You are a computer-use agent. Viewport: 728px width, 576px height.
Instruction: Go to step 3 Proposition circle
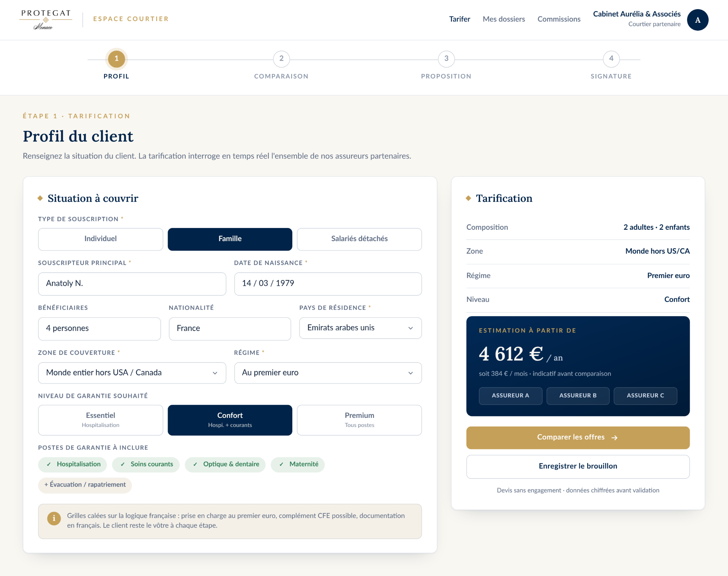(446, 59)
